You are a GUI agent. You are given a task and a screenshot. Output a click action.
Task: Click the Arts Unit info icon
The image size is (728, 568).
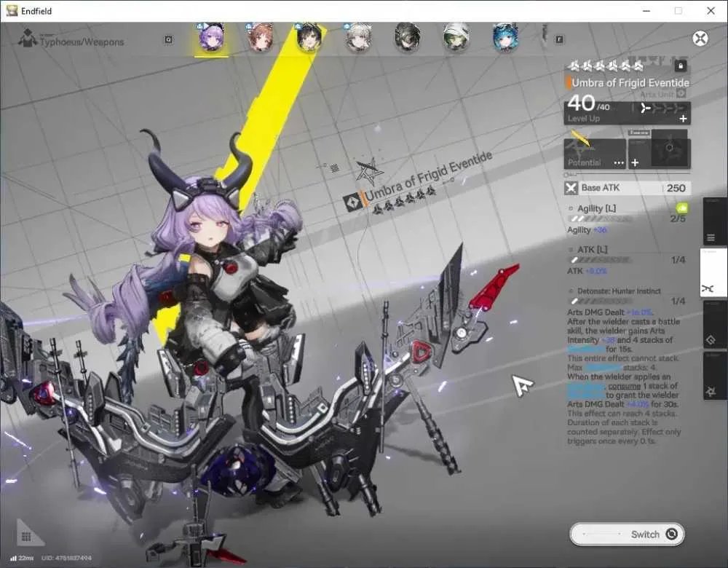(681, 94)
